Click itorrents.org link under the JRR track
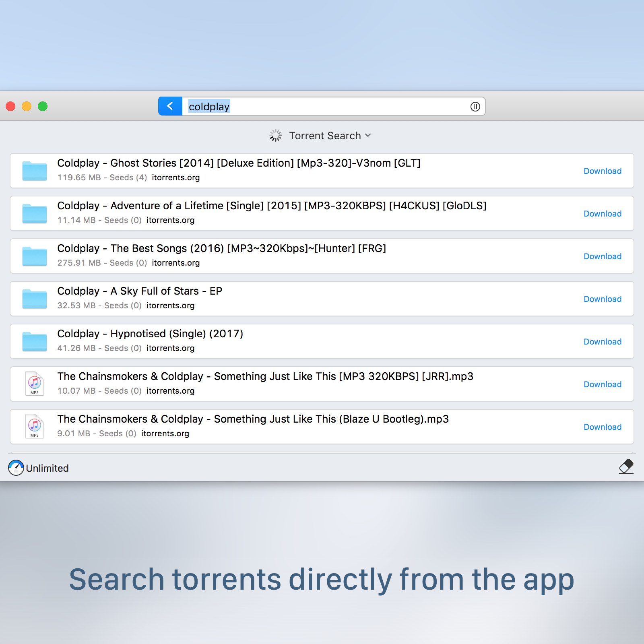This screenshot has height=644, width=644. pyautogui.click(x=171, y=391)
